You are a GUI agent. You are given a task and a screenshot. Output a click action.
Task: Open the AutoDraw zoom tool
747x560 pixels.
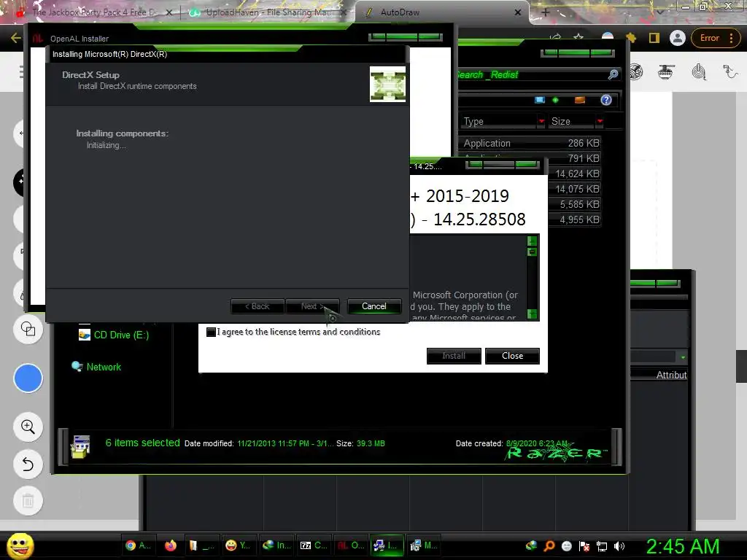(x=28, y=427)
